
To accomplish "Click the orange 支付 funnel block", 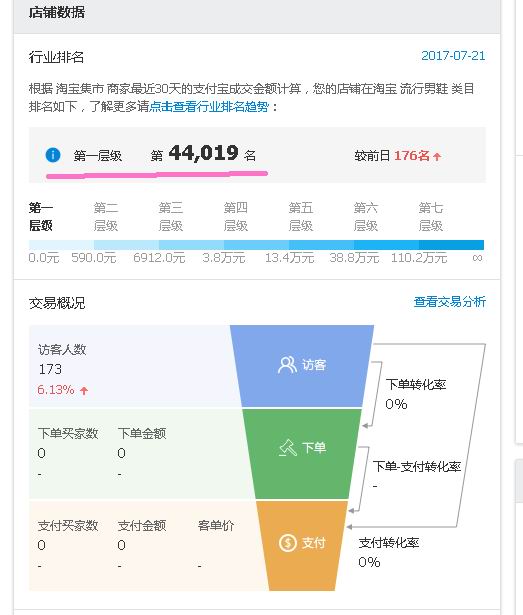I will (302, 546).
